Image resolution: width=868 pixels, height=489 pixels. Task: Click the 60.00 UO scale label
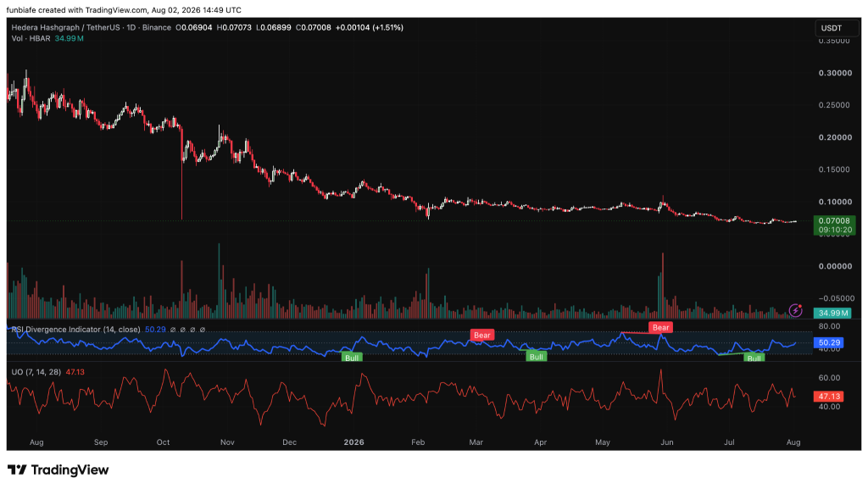click(830, 378)
